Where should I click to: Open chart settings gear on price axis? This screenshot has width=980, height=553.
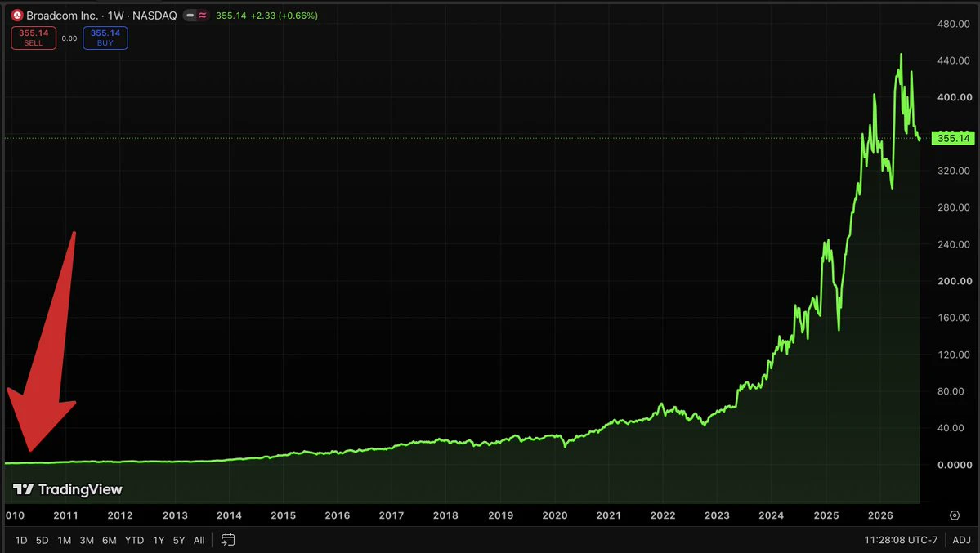point(955,515)
